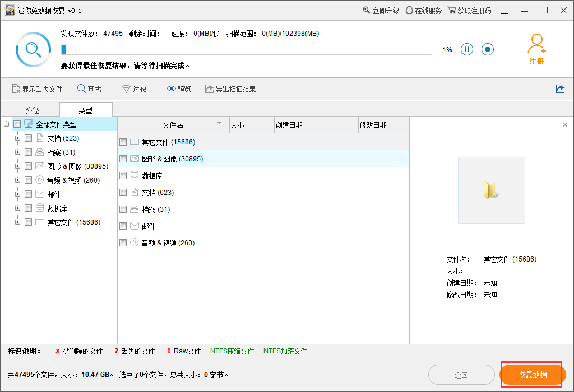Click the play icon beside 音频 & 视频 in the tree
Screen dimensions: 574x392
pos(40,180)
